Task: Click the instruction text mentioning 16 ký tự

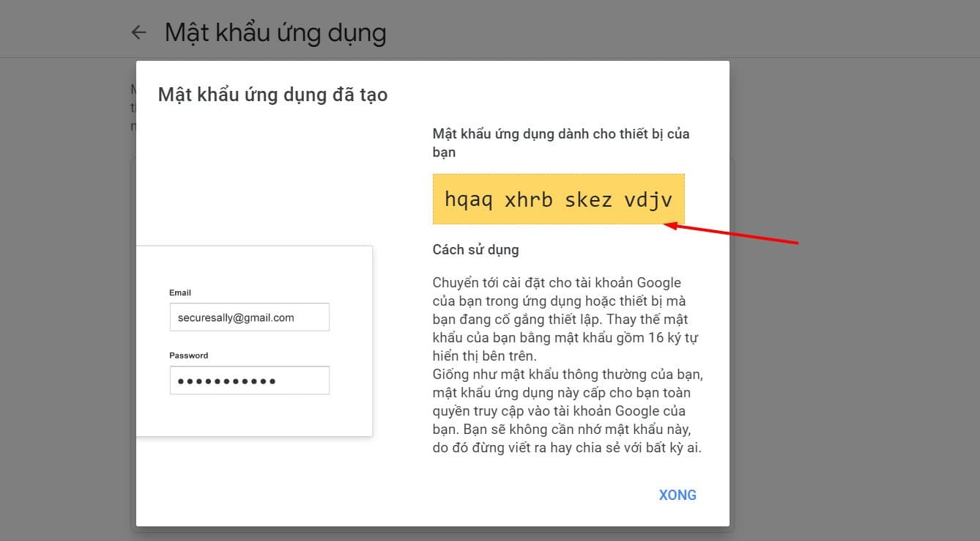Action: point(667,337)
